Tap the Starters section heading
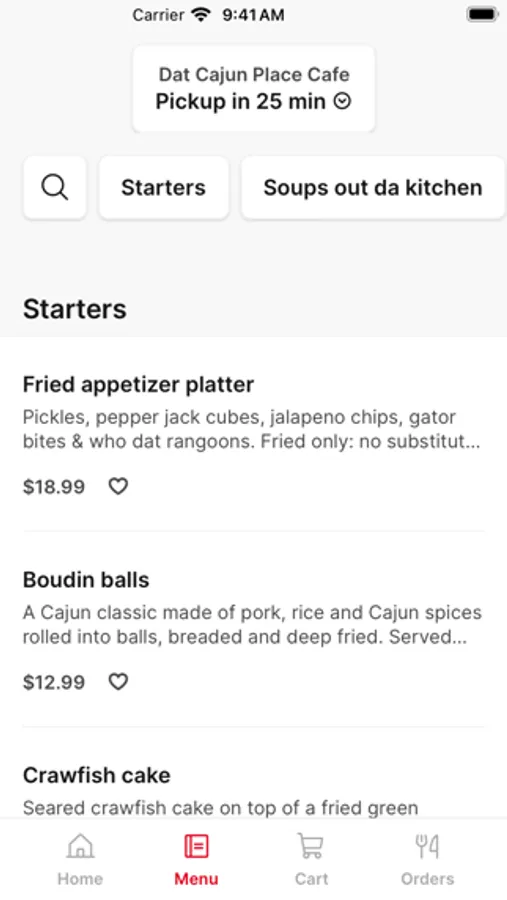Image resolution: width=507 pixels, height=900 pixels. (75, 309)
